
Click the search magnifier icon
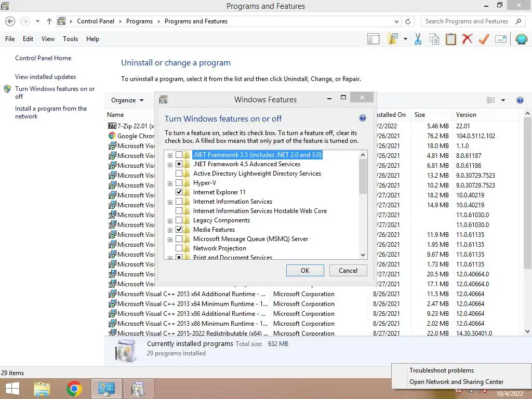[x=518, y=21]
